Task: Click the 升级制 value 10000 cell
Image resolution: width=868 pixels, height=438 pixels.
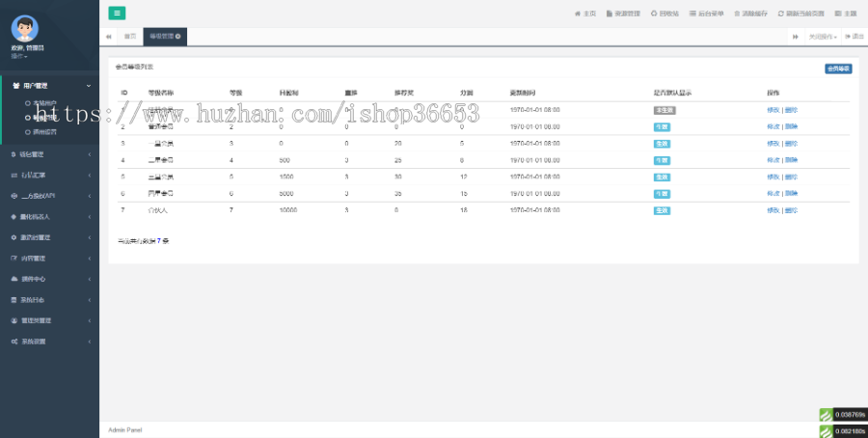Action: (288, 210)
